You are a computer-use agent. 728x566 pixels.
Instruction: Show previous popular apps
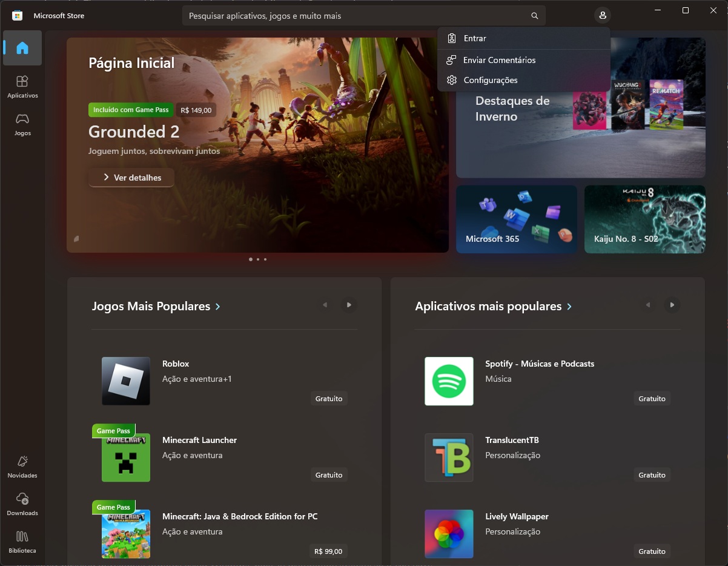coord(648,305)
